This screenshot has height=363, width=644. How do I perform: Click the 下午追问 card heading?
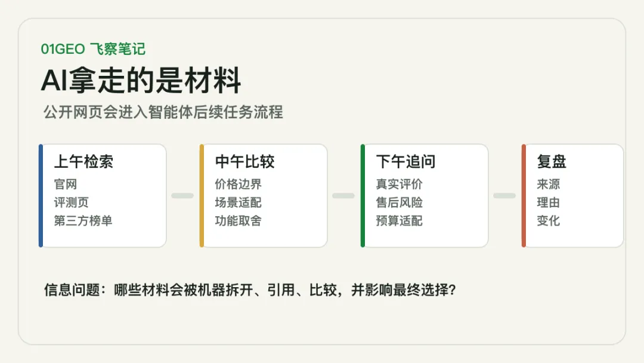406,162
